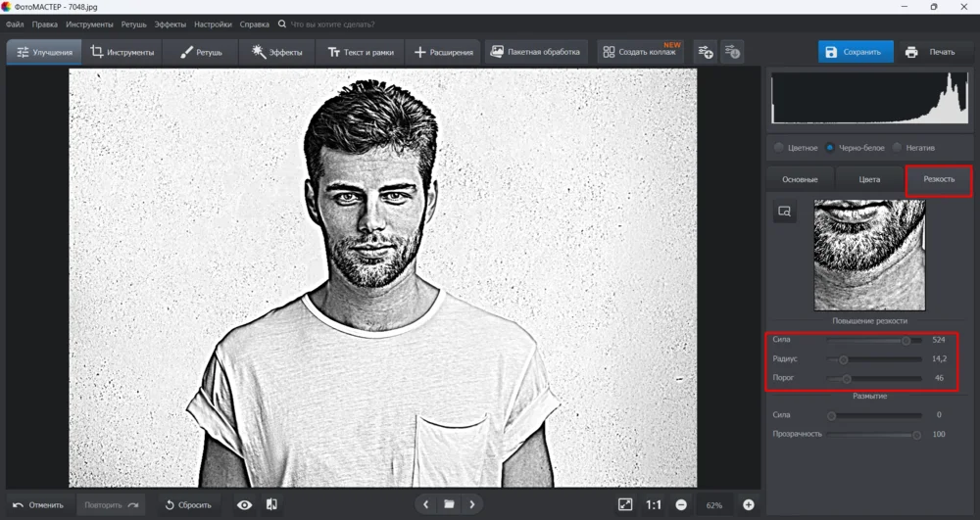
Task: Go to next photo arrow
Action: point(472,504)
